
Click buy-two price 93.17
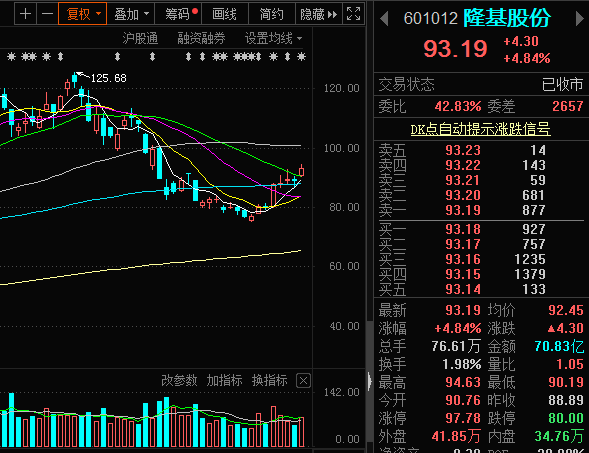[463, 244]
